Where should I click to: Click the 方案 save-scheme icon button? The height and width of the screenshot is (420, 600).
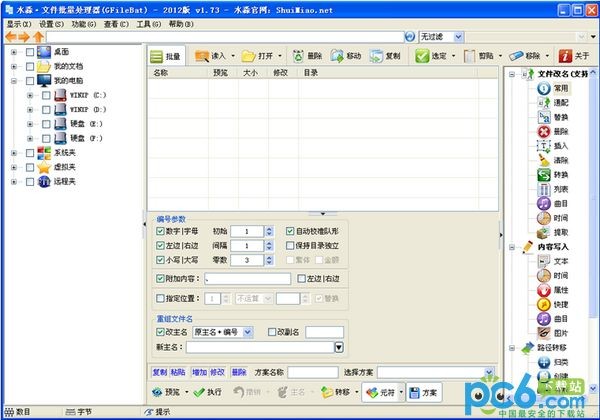pyautogui.click(x=420, y=392)
